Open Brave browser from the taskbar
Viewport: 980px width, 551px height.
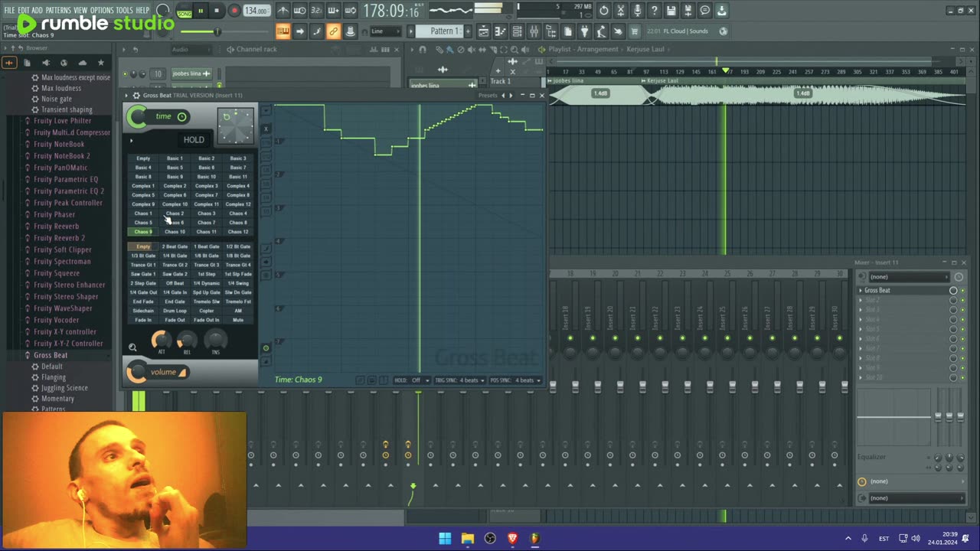[513, 539]
